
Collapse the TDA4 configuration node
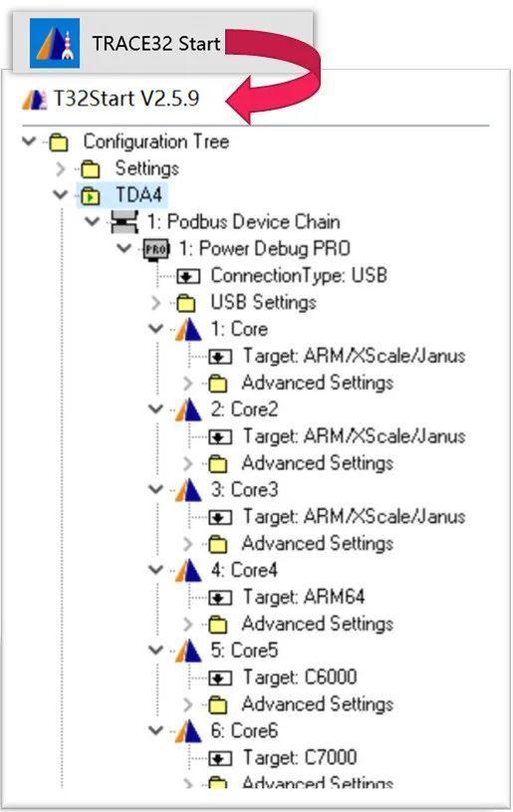(61, 195)
